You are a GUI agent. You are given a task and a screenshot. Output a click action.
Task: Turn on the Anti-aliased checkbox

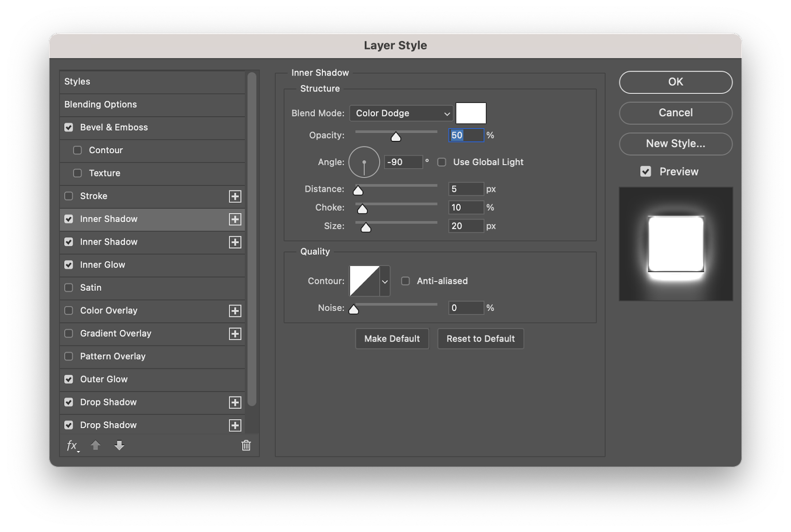coord(405,281)
